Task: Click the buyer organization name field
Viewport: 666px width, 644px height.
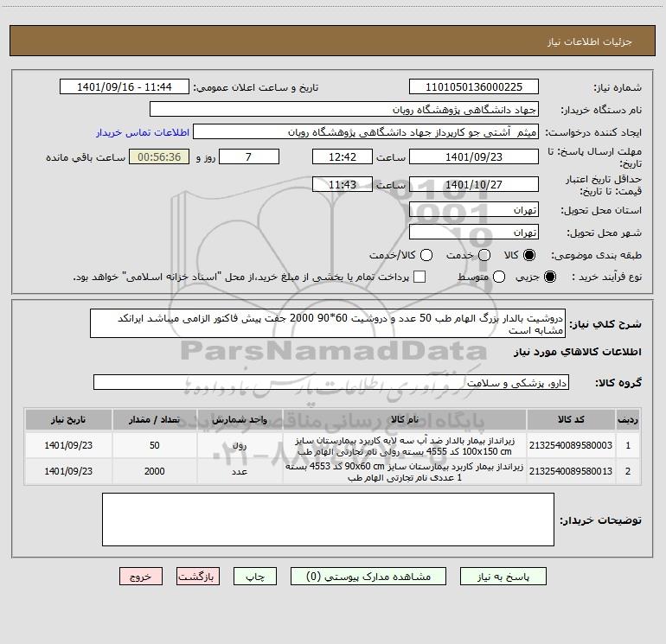Action: pos(344,109)
